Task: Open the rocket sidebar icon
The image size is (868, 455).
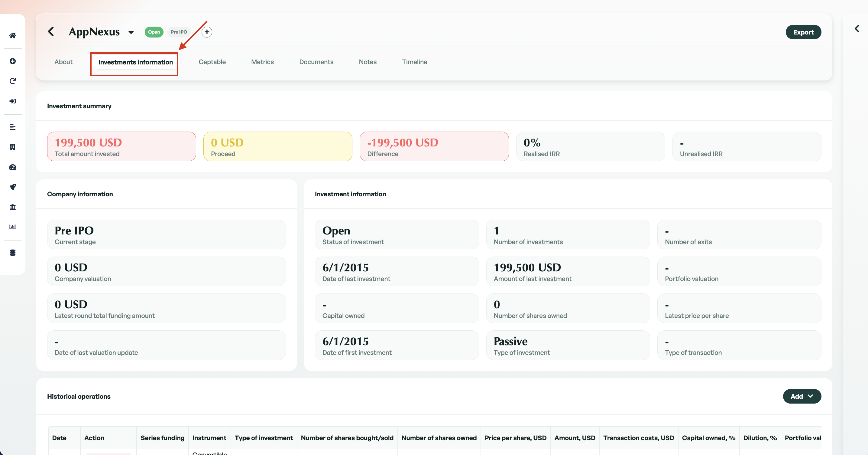Action: coord(12,187)
